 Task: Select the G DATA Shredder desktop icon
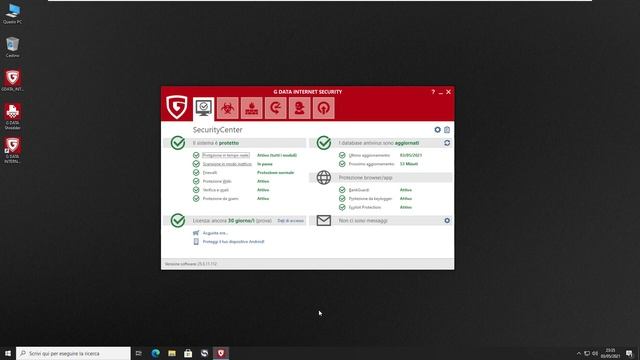pos(12,116)
